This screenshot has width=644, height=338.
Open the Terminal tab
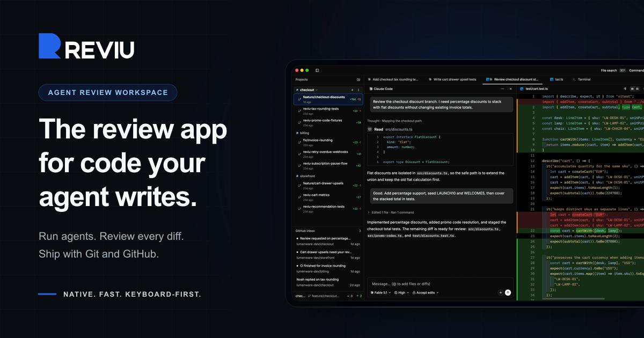click(582, 79)
